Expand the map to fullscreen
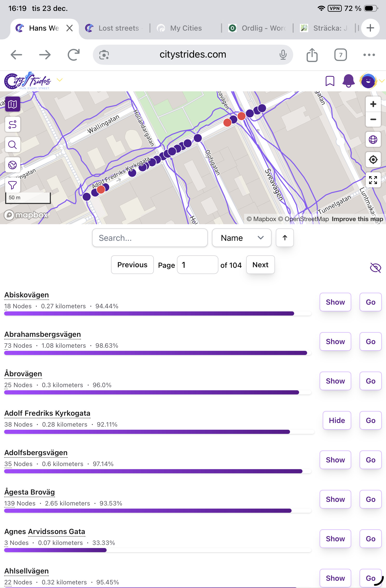 [373, 180]
